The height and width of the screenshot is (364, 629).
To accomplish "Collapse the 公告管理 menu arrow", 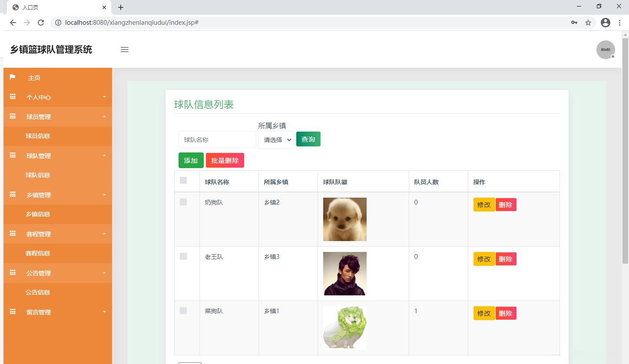I will (104, 273).
